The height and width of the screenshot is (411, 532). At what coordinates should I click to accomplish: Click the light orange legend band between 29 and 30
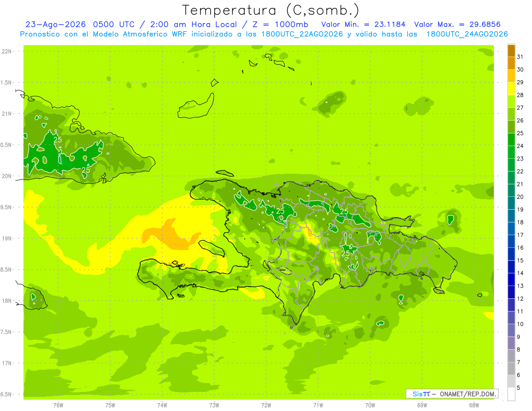(511, 76)
